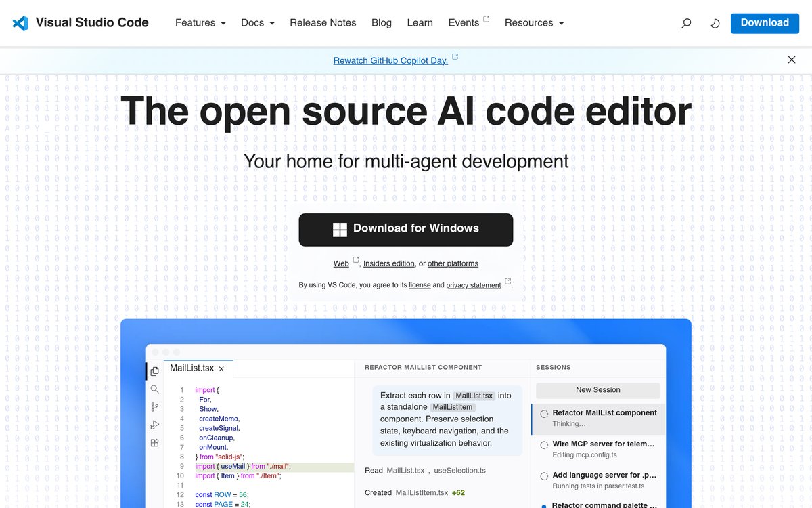
Task: Open the other platforms link
Action: point(453,263)
